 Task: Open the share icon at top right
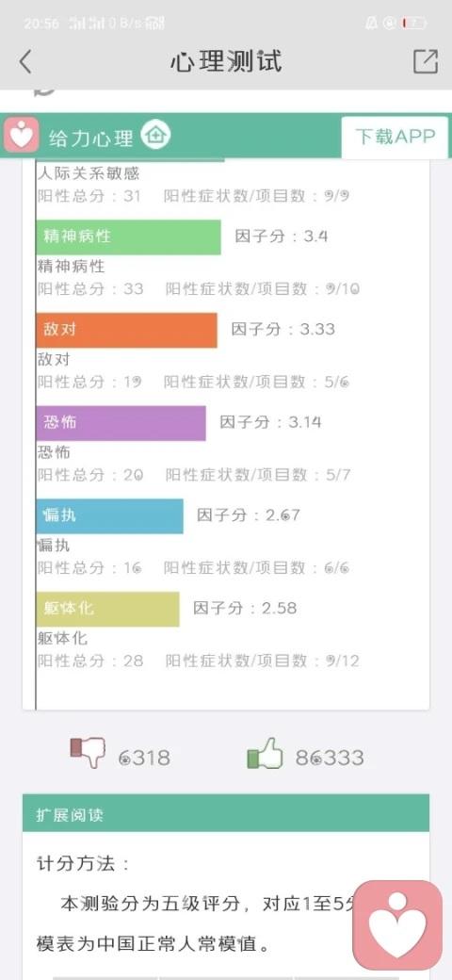[x=426, y=61]
